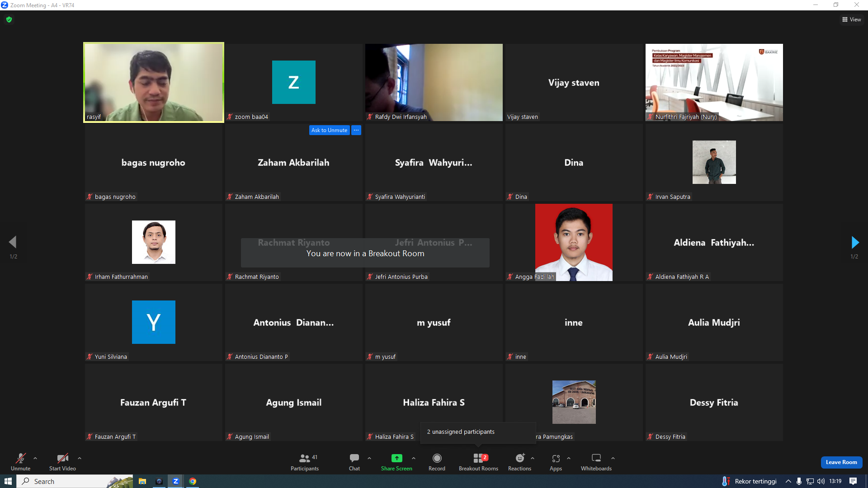Screen dimensions: 868x488
Task: Open audio options arrow beside Unmute
Action: pyautogui.click(x=35, y=458)
